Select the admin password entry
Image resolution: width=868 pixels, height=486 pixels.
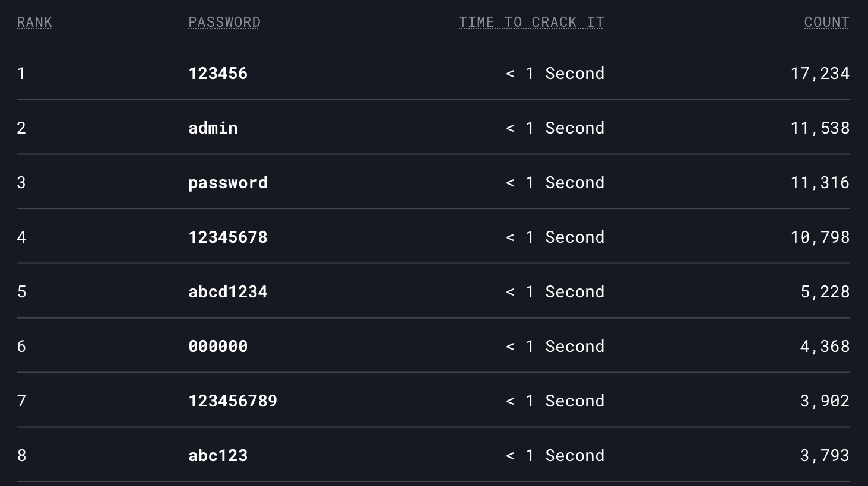(213, 128)
